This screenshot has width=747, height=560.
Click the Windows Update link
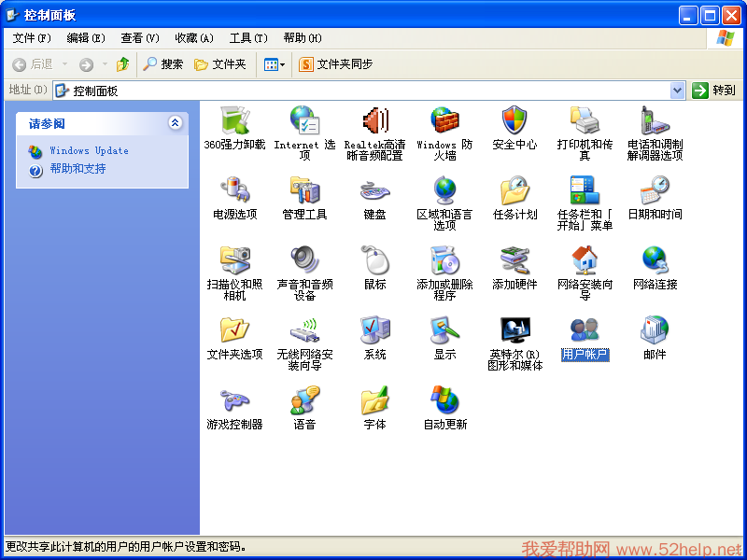pos(89,150)
